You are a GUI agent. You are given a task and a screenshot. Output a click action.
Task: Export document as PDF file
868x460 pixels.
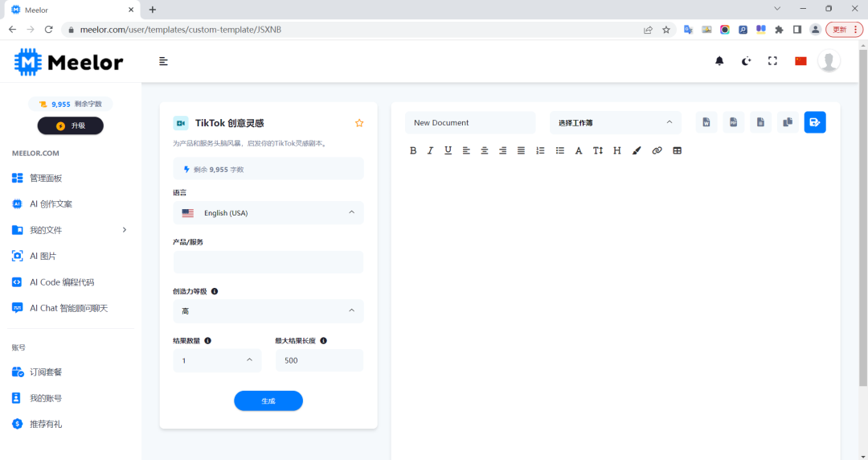[x=734, y=122]
